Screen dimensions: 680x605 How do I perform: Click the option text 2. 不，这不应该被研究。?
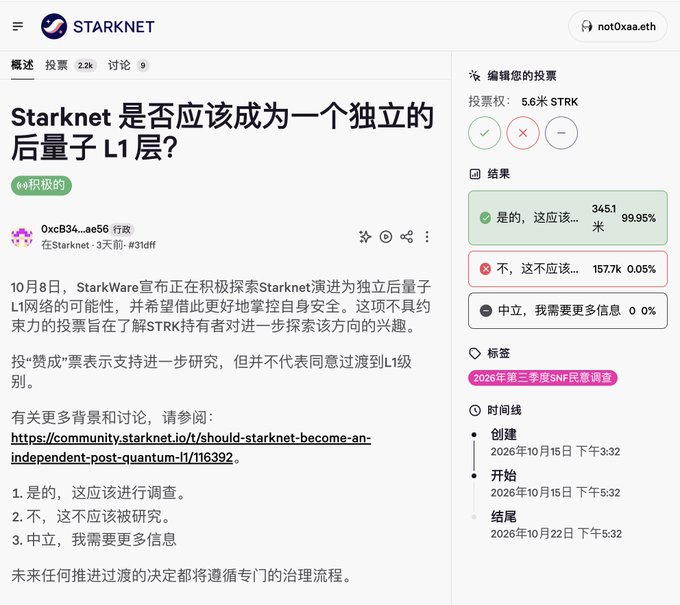92,516
